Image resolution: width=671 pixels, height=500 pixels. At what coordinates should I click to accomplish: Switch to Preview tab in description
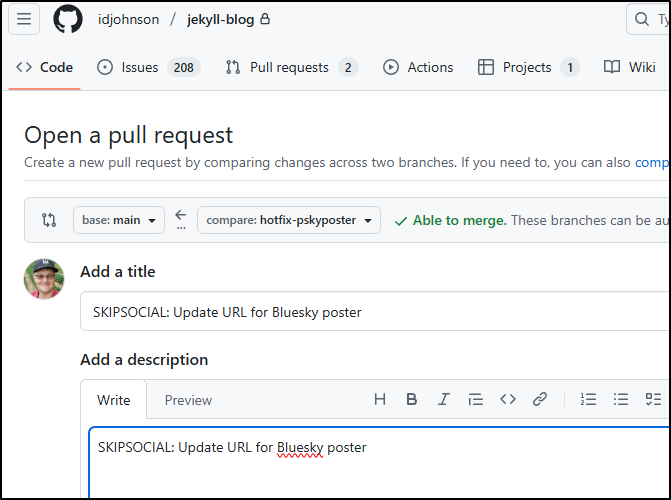coord(188,400)
